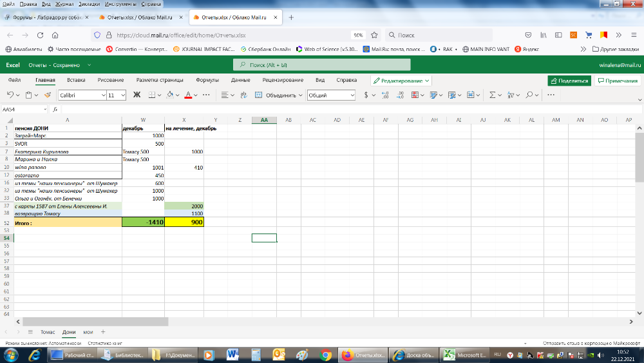Click the insert function fx icon
Screen dimensions: 644x363
(x=55, y=110)
